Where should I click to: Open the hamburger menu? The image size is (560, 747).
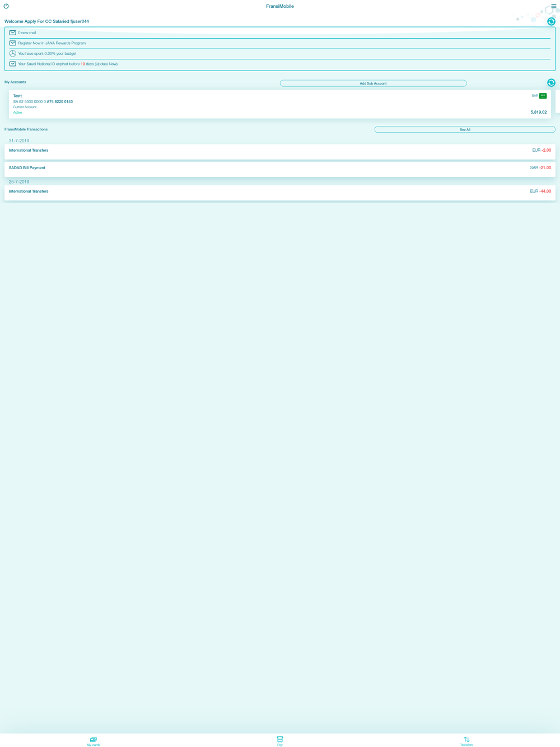[x=553, y=6]
